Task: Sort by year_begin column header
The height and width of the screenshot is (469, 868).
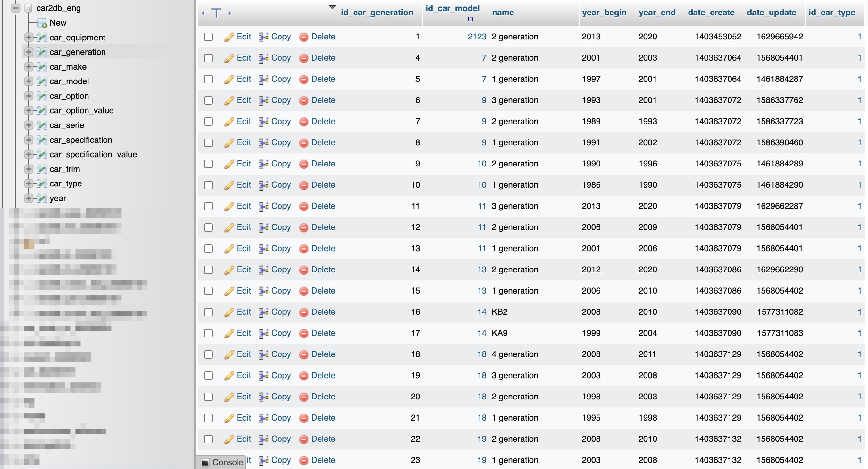Action: pos(604,13)
